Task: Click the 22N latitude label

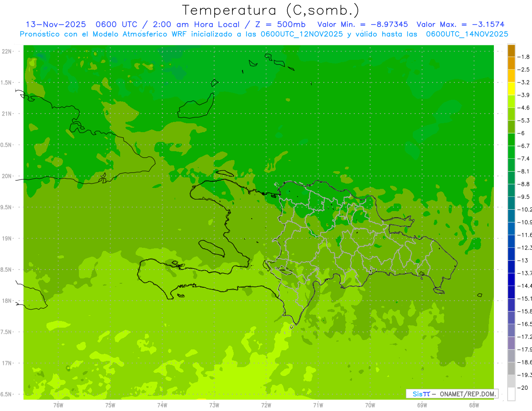Action: tap(6, 51)
